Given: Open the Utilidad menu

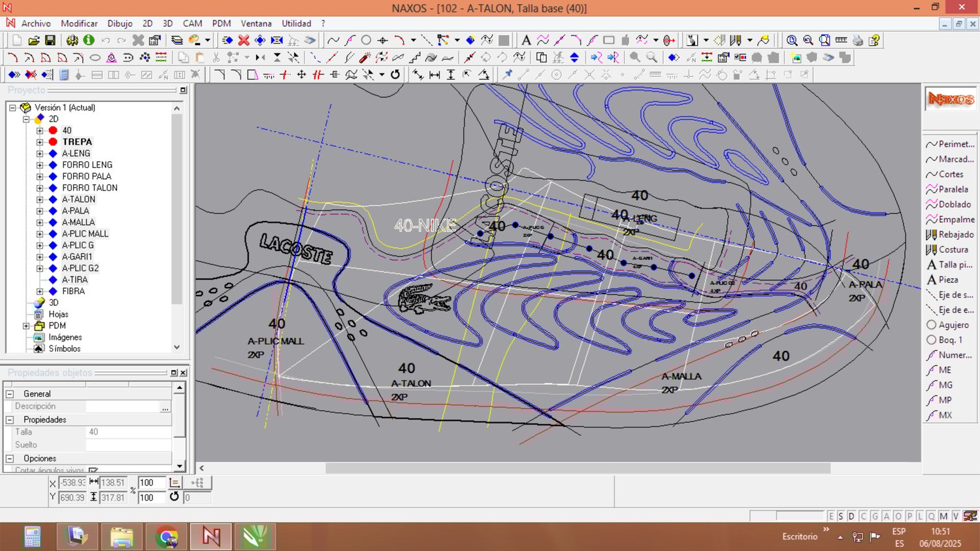Looking at the screenshot, I should [x=296, y=24].
